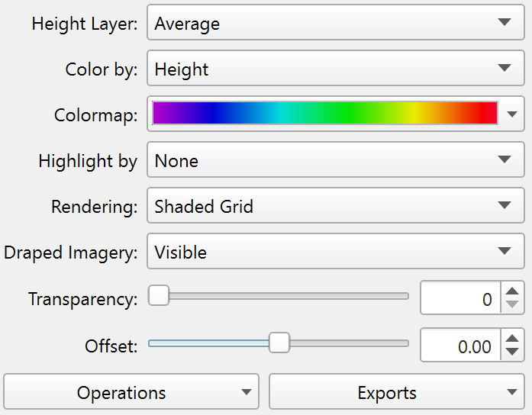Open the Operations menu button
532x415 pixels.
131,393
